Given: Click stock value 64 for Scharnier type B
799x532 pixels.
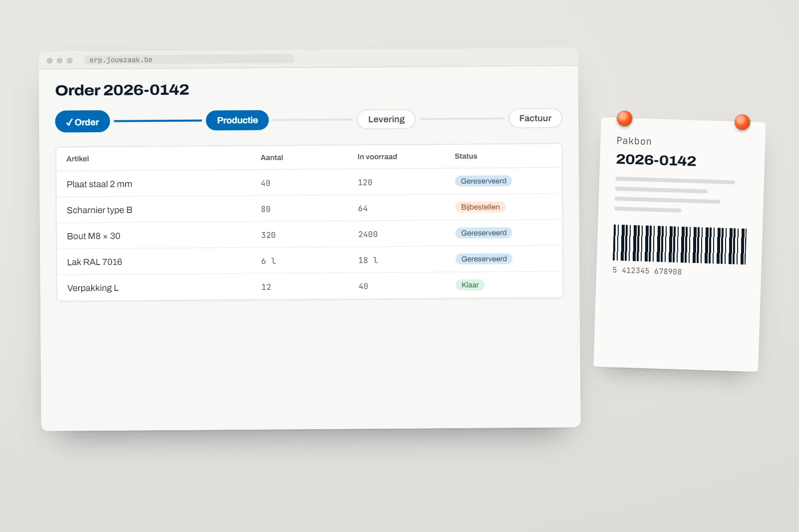Looking at the screenshot, I should point(363,209).
